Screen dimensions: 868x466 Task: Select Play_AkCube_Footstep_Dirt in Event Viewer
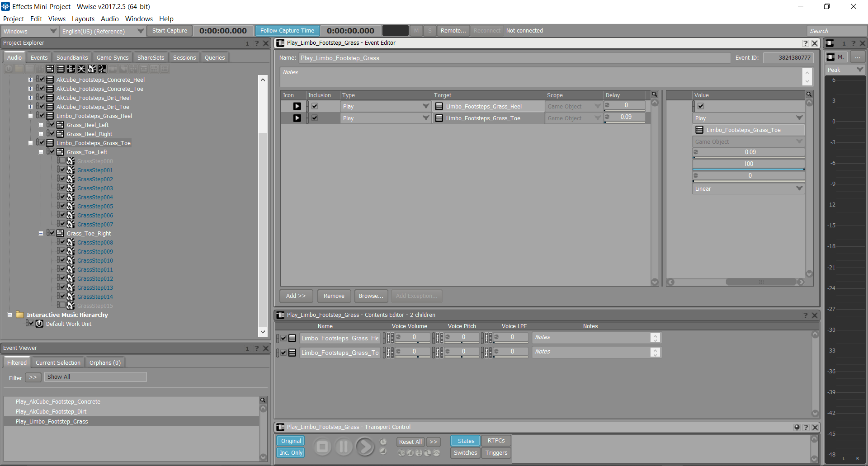pos(132,411)
